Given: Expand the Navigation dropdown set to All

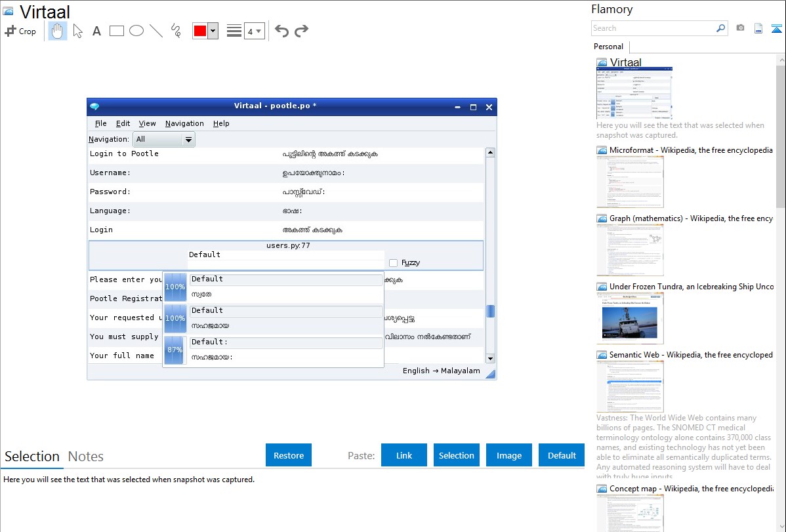Looking at the screenshot, I should (x=163, y=139).
